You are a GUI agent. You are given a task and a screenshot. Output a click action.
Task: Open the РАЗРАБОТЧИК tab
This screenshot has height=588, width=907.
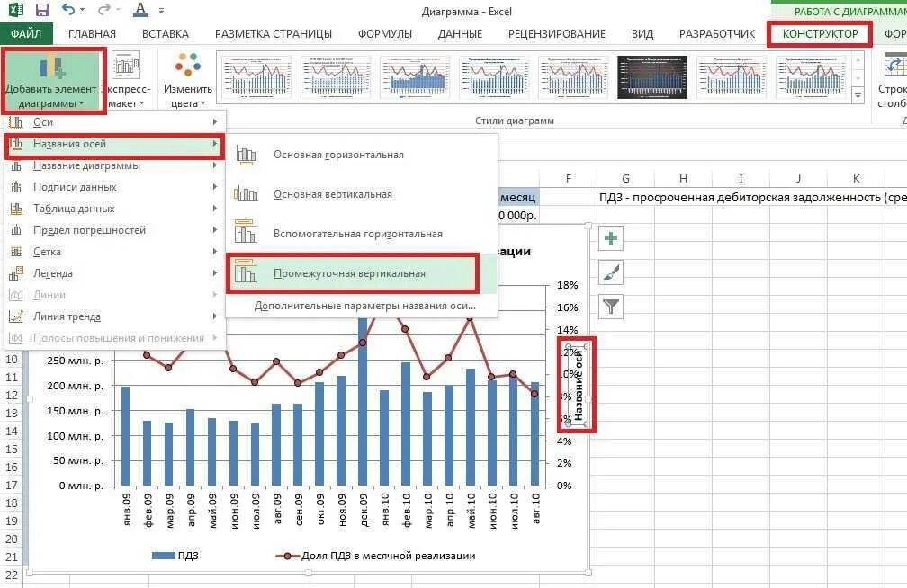coord(716,33)
